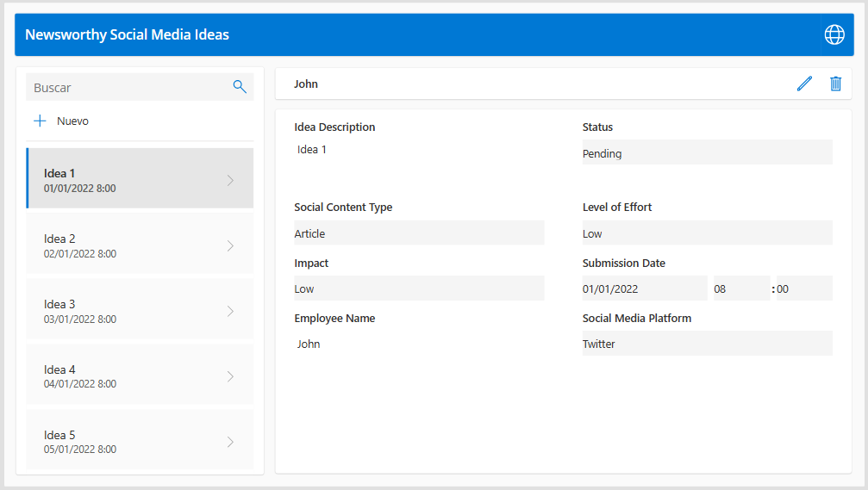Expand Idea 4 with its arrow
868x490 pixels.
tap(230, 376)
